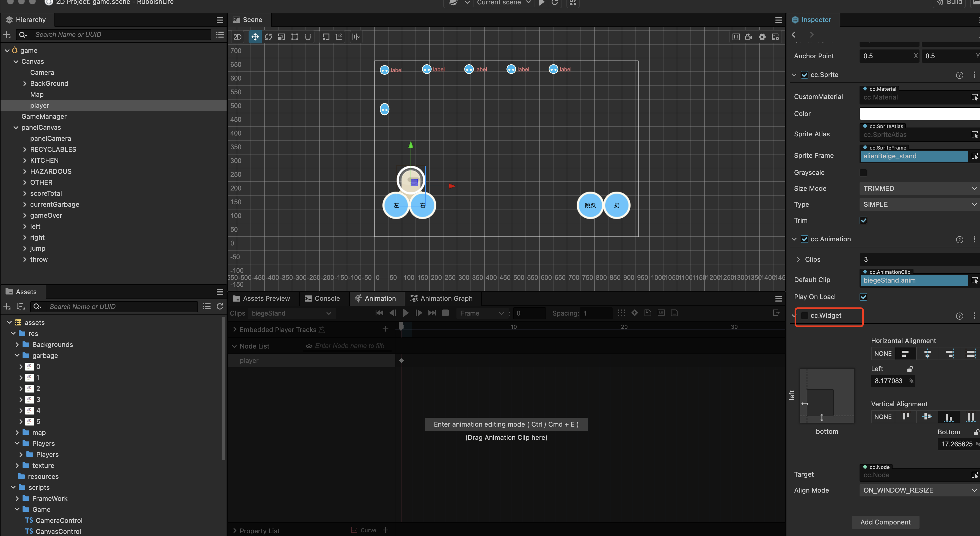980x536 pixels.
Task: Click the Scene settings gear icon
Action: tap(762, 37)
